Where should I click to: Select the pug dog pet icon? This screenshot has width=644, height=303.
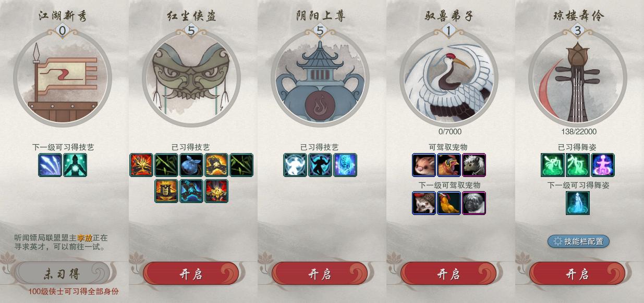474,203
